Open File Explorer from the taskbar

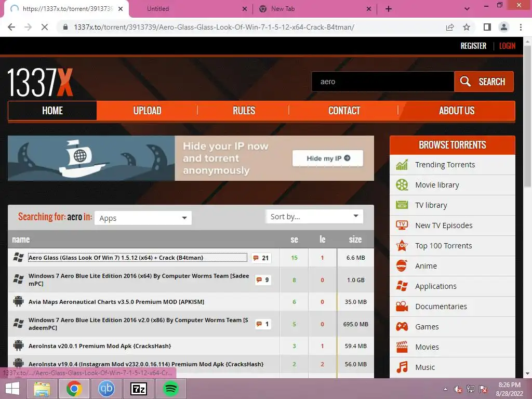tap(42, 389)
